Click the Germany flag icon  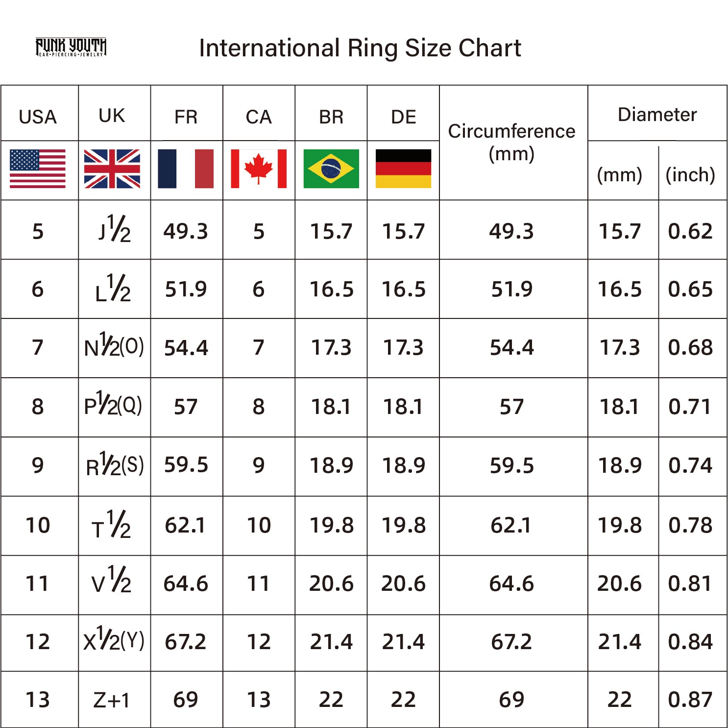pos(403,169)
